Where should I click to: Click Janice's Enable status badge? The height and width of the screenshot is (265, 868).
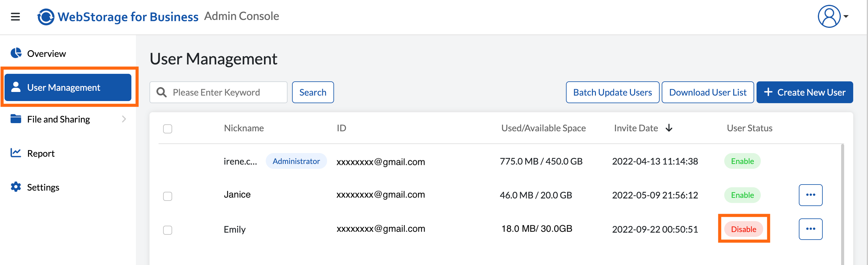[742, 195]
